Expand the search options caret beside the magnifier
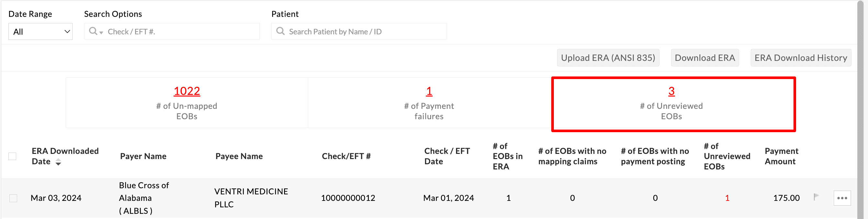 101,32
